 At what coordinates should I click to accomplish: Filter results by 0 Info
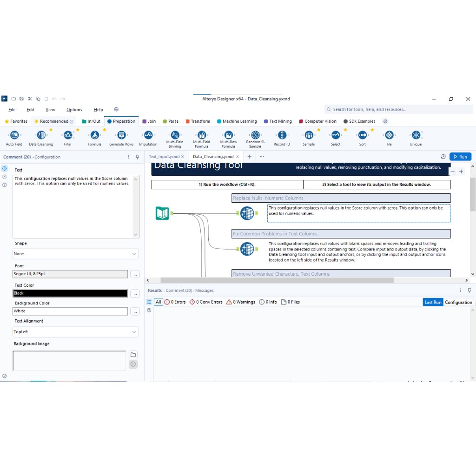click(268, 302)
